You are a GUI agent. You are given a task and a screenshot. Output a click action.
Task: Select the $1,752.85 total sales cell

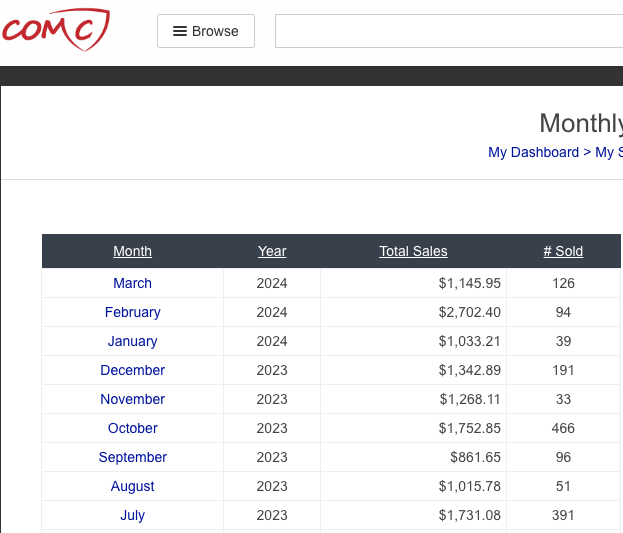tap(413, 428)
